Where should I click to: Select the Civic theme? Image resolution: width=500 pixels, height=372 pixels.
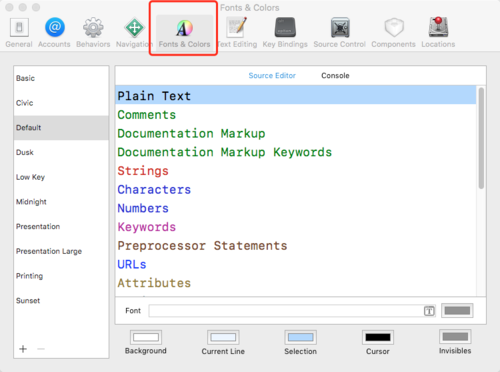(61, 103)
